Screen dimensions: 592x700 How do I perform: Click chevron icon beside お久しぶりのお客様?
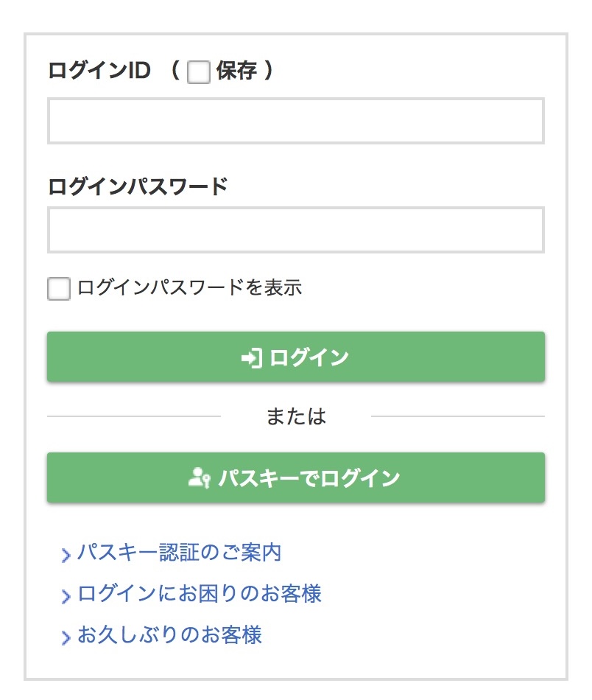click(66, 637)
